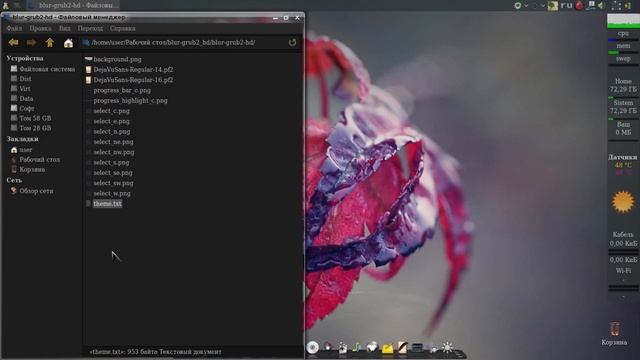Open the network connection tray icon
The height and width of the screenshot is (360, 640).
[x=591, y=5]
